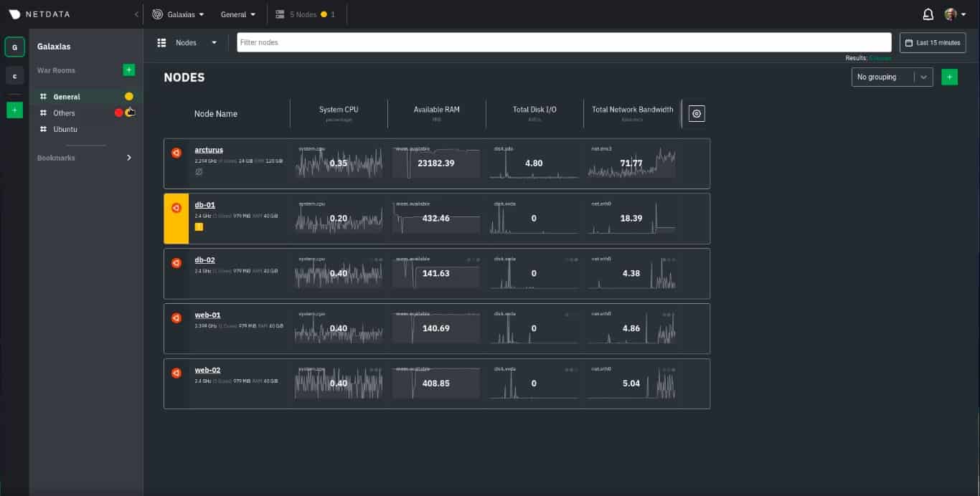Select the C space icon

(14, 76)
